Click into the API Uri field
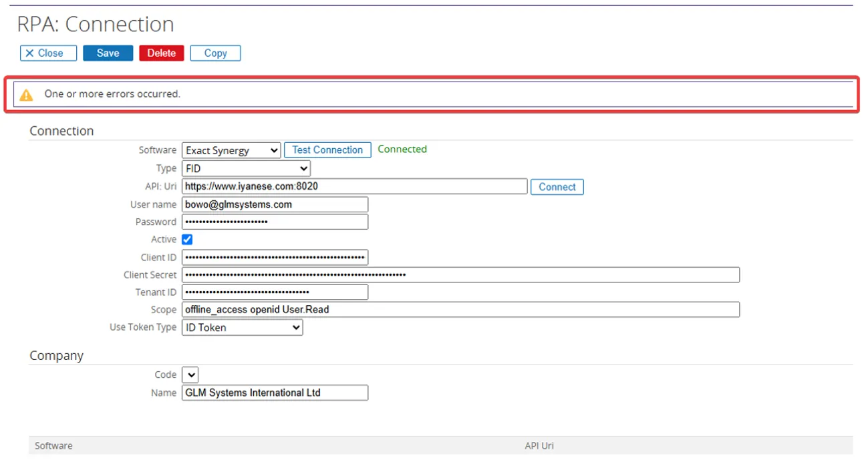 click(x=354, y=187)
